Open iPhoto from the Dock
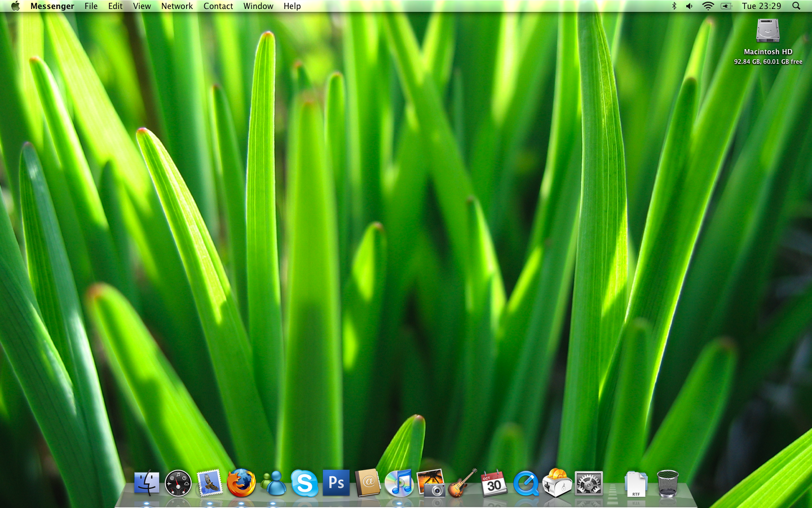This screenshot has height=508, width=812. 431,484
